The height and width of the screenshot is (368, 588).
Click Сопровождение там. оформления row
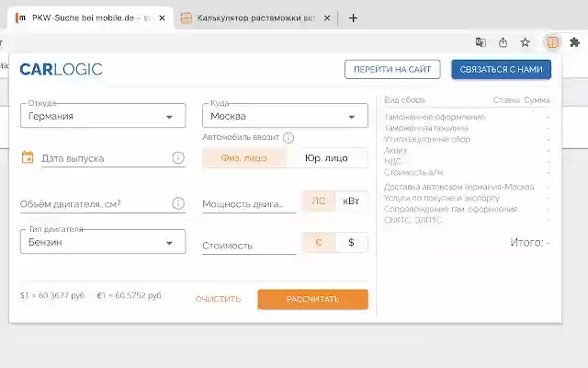point(467,209)
